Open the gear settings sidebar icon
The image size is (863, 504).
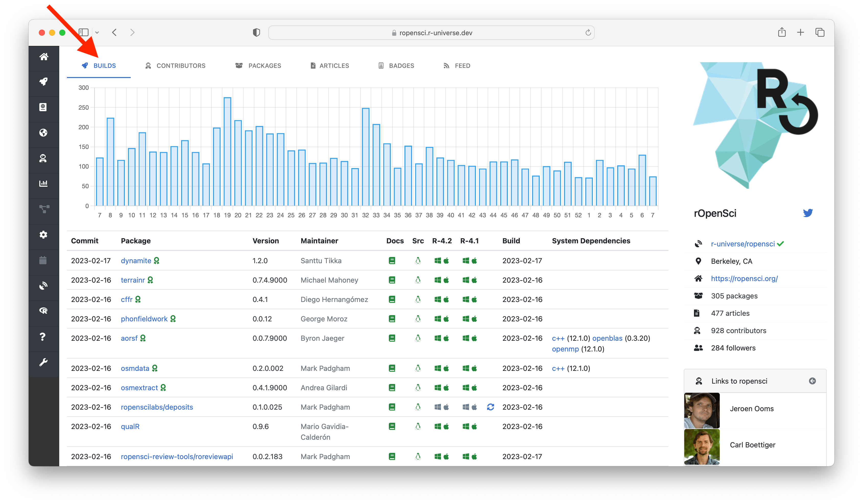coord(43,234)
